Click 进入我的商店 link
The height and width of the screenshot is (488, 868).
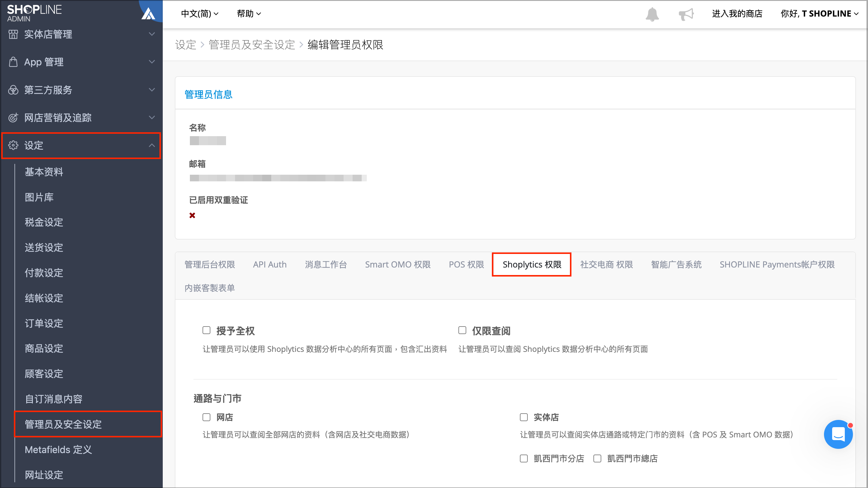point(737,14)
